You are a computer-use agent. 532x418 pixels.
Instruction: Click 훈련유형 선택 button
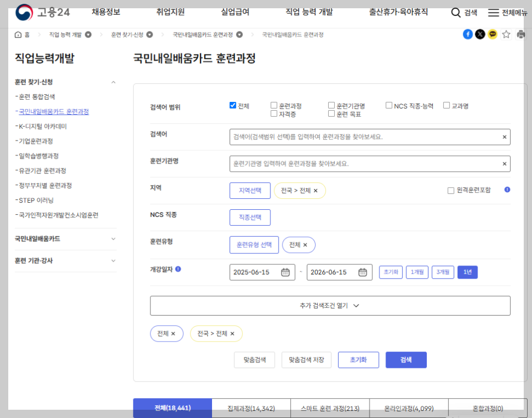tap(254, 245)
